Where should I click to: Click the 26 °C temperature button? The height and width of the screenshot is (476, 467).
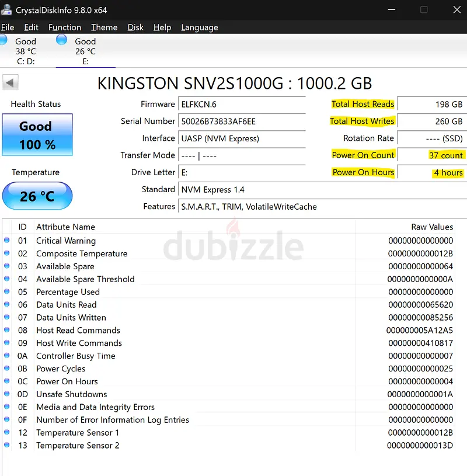tap(37, 196)
